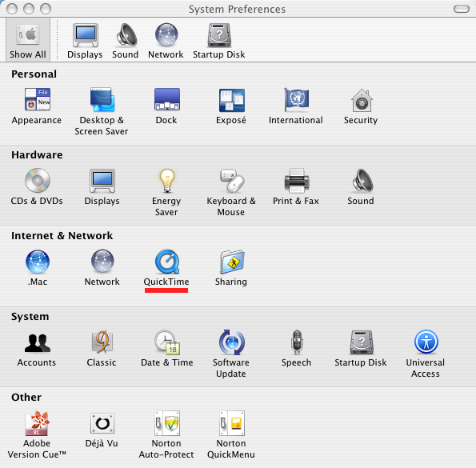Click the Show All toolbar button

[28, 40]
